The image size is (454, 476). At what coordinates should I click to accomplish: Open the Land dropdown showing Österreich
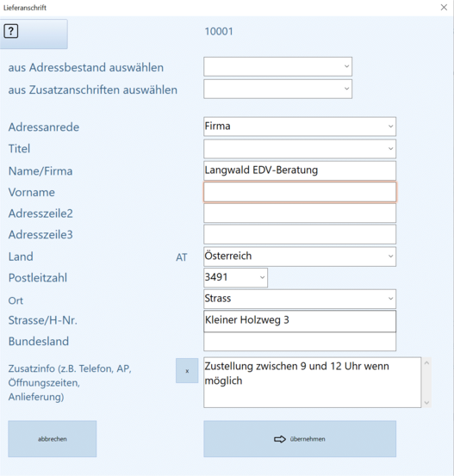tap(300, 257)
